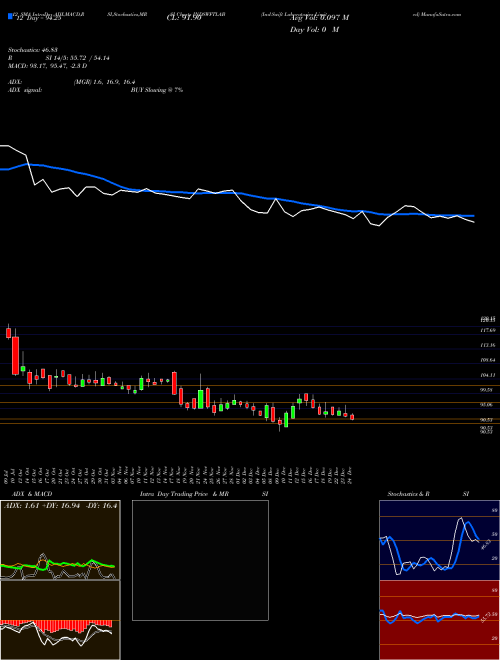Click the blue 12 Day SMA legend square
The height and width of the screenshot is (660, 500).
click(10, 16)
